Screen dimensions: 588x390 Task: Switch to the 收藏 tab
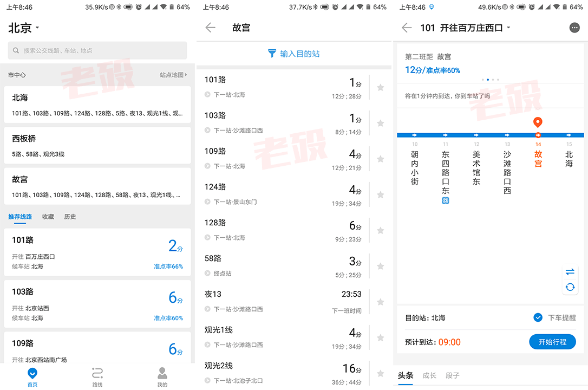click(48, 217)
